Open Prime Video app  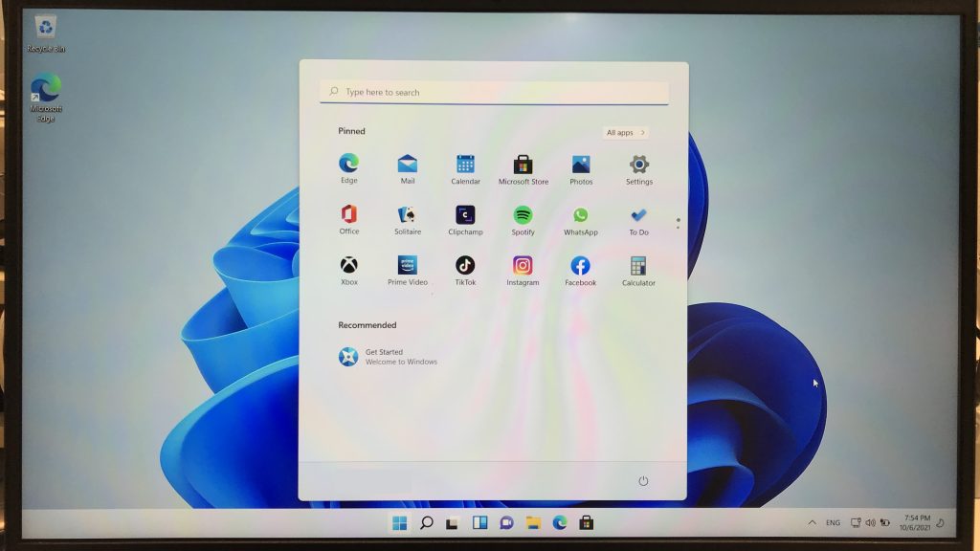[408, 271]
